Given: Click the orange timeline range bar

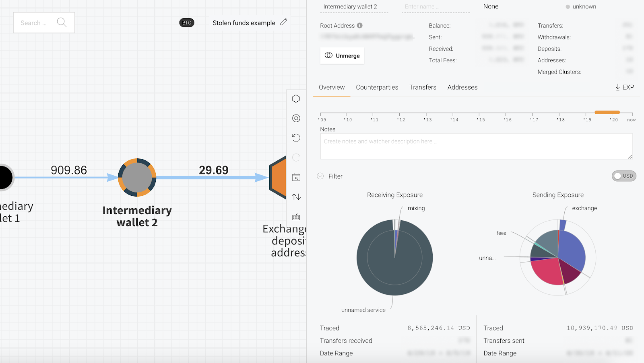Looking at the screenshot, I should [607, 113].
